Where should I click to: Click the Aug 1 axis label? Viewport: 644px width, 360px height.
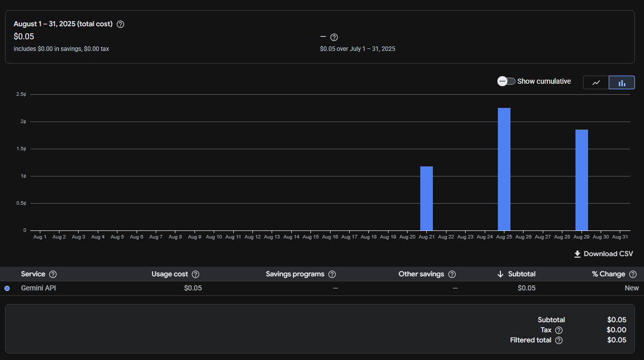[x=40, y=237]
